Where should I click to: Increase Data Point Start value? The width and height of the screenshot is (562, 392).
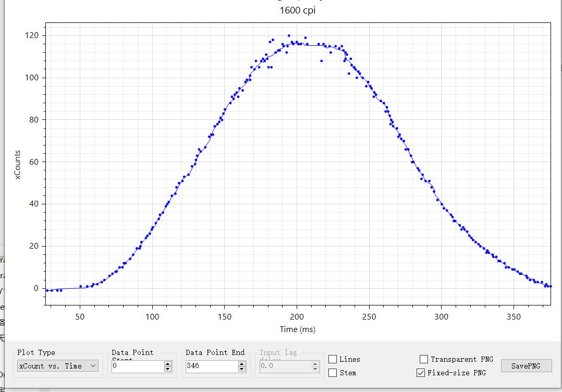click(168, 363)
